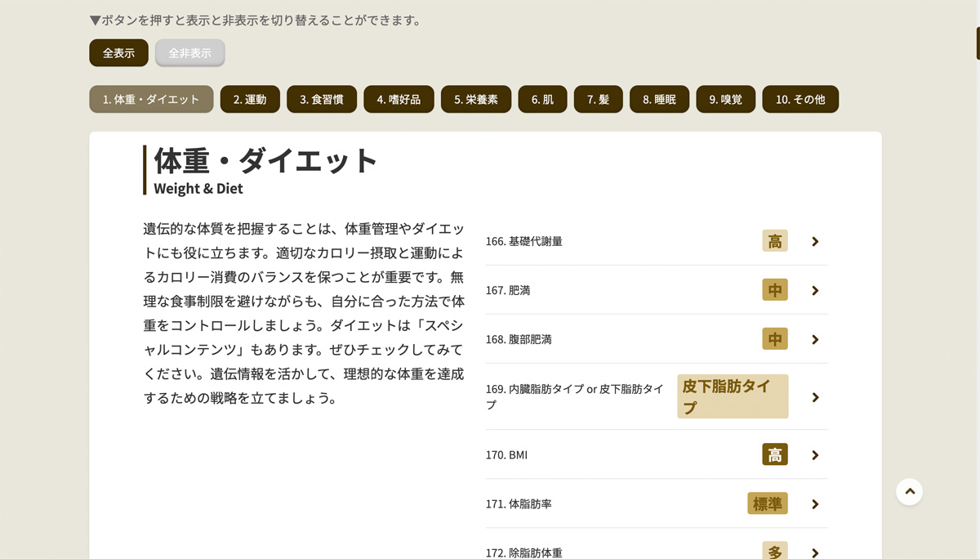Expand 171 体脂肪率 using its arrow
980x559 pixels.
pos(815,504)
